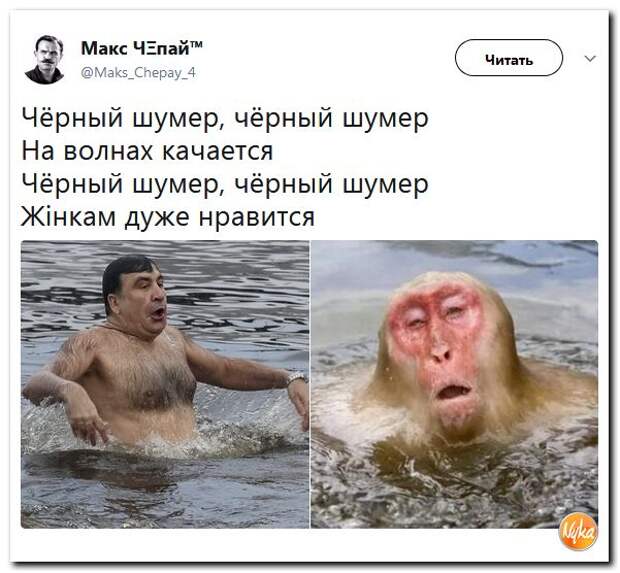This screenshot has width=620, height=573.
Task: Click the trademark symbol after the display name
Action: [x=197, y=43]
